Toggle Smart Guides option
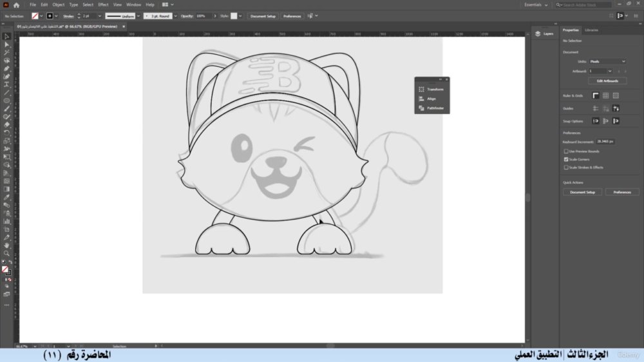Screen dimensions: 644x362 [616, 108]
